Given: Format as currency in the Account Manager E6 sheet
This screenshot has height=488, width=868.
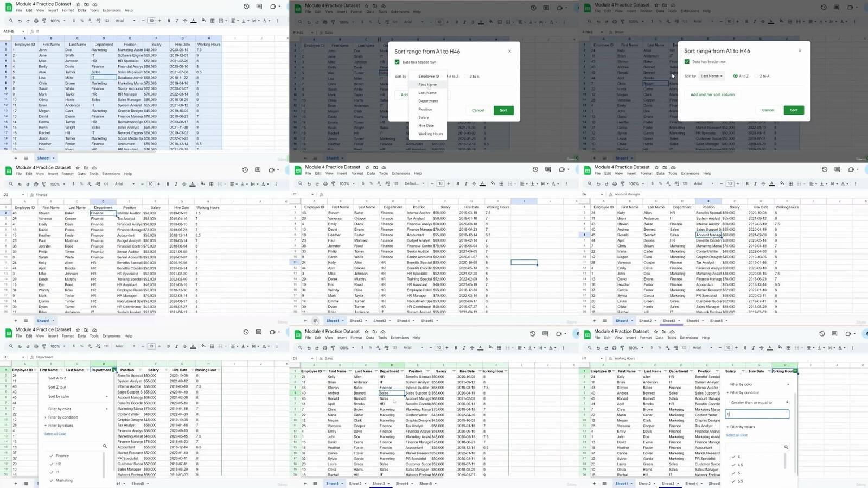Looking at the screenshot, I should click(x=652, y=183).
